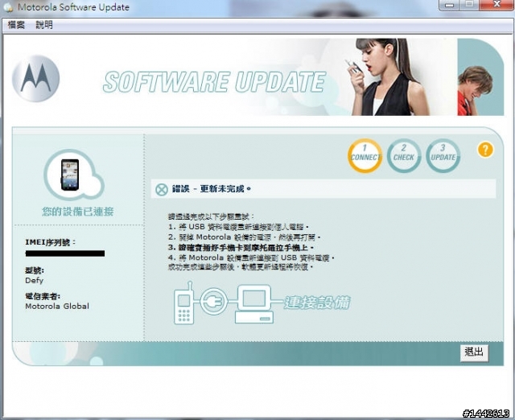Click the woman with phone banner photo
The image size is (515, 420).
386,77
